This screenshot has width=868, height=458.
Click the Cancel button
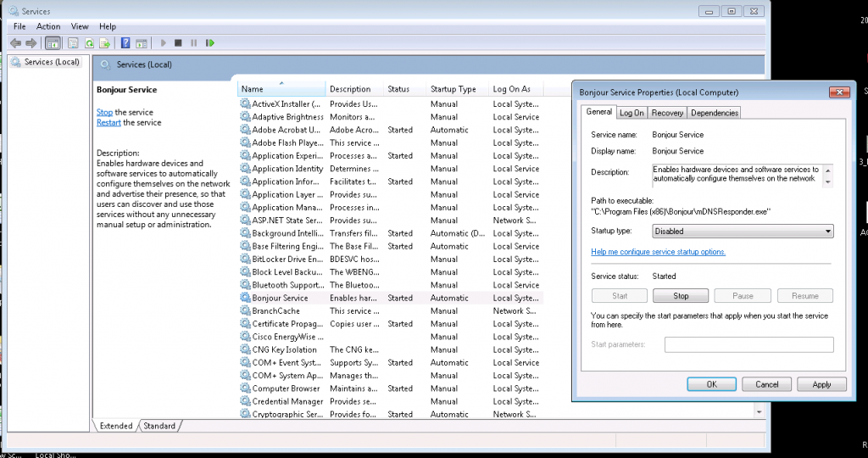click(766, 384)
